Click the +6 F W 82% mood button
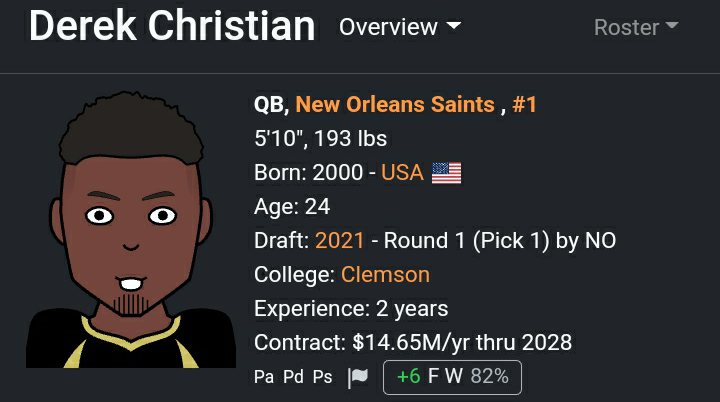Screen dimensions: 720x402 (452, 377)
